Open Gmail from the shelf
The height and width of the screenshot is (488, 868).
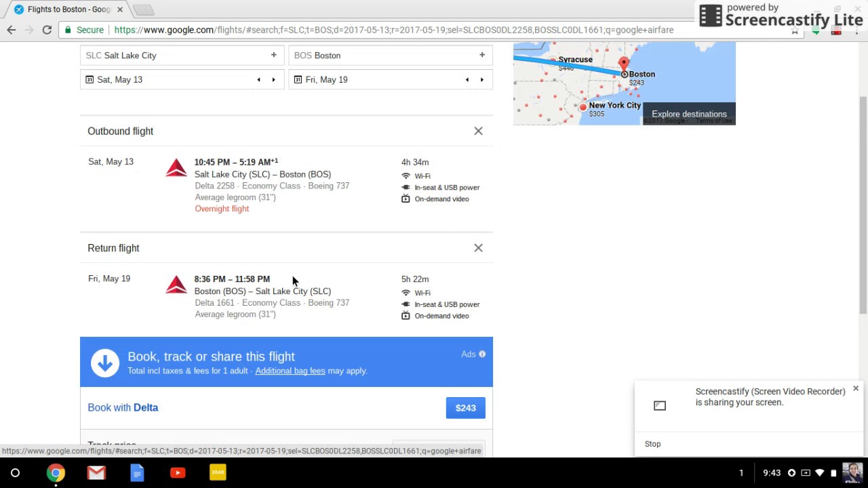(96, 472)
